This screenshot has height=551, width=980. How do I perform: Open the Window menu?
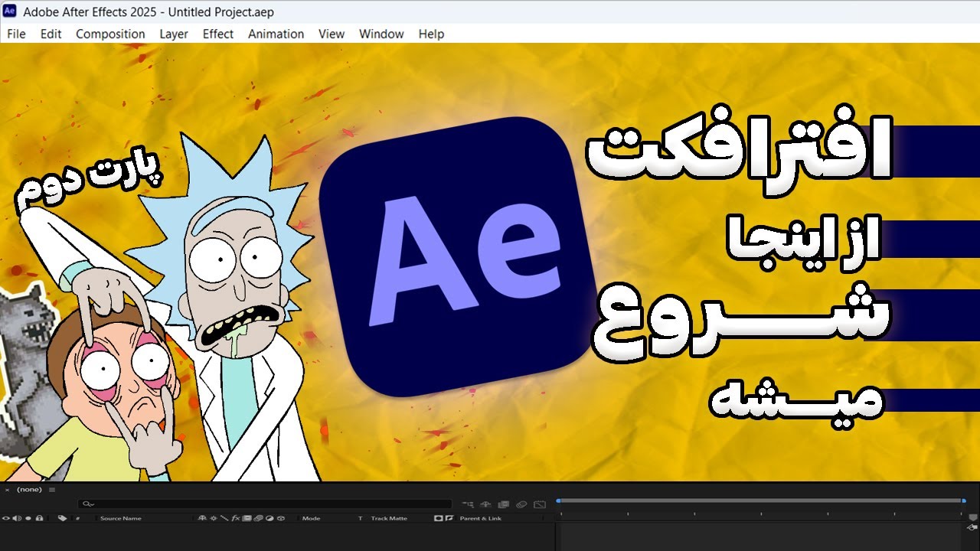point(381,34)
